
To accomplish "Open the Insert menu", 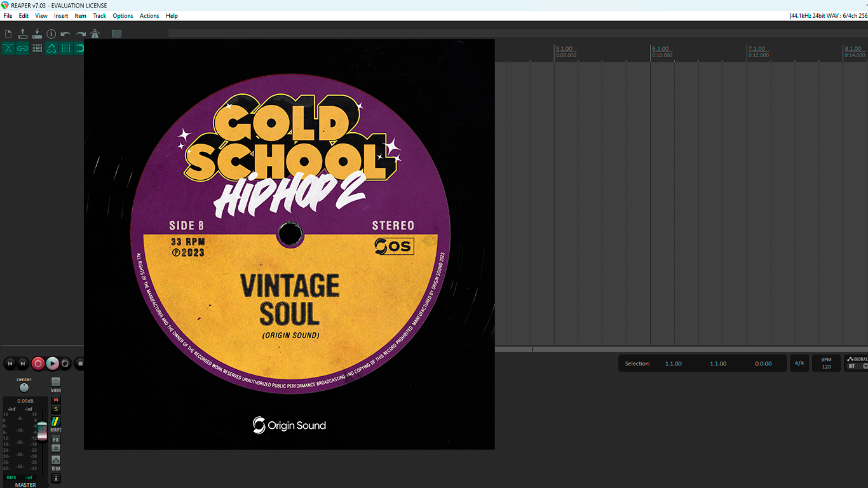I will tap(61, 16).
